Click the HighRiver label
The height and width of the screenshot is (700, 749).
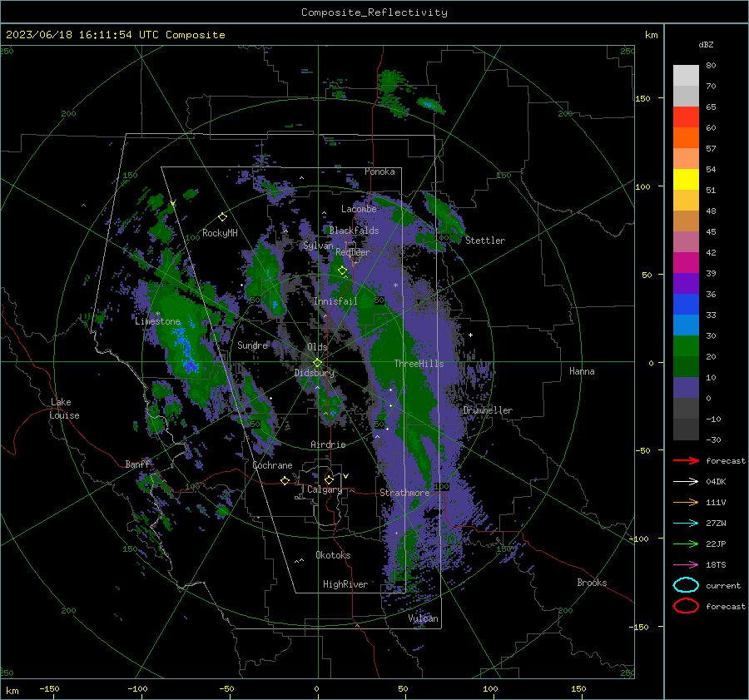[345, 584]
